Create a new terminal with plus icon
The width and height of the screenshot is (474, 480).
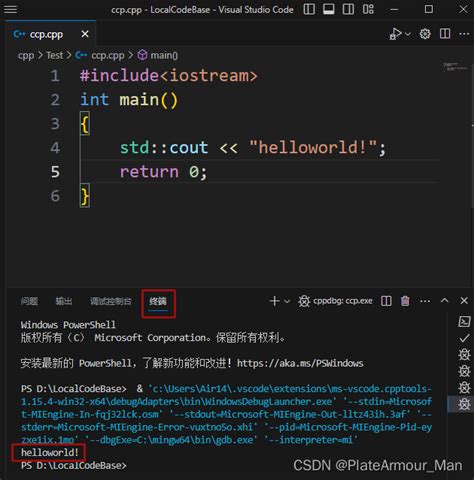[x=274, y=301]
